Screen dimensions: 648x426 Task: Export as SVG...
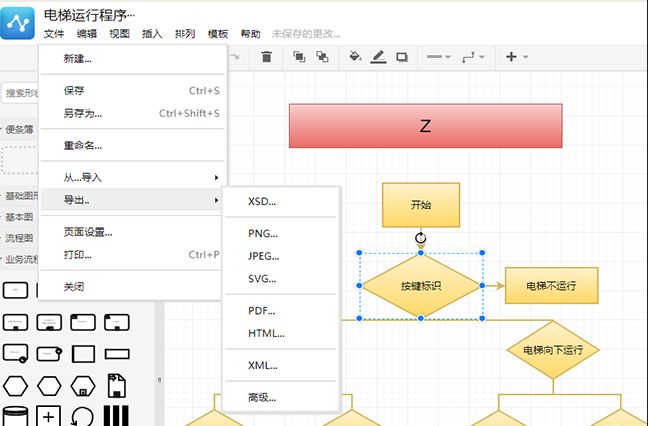point(281,279)
